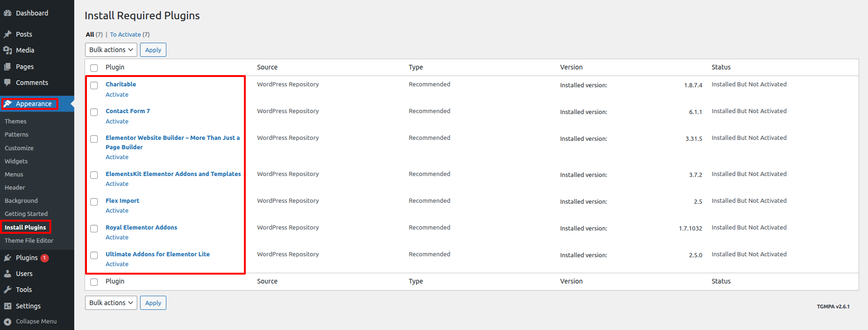Check the Contact Form 7 checkbox
The height and width of the screenshot is (330, 868).
click(x=94, y=112)
